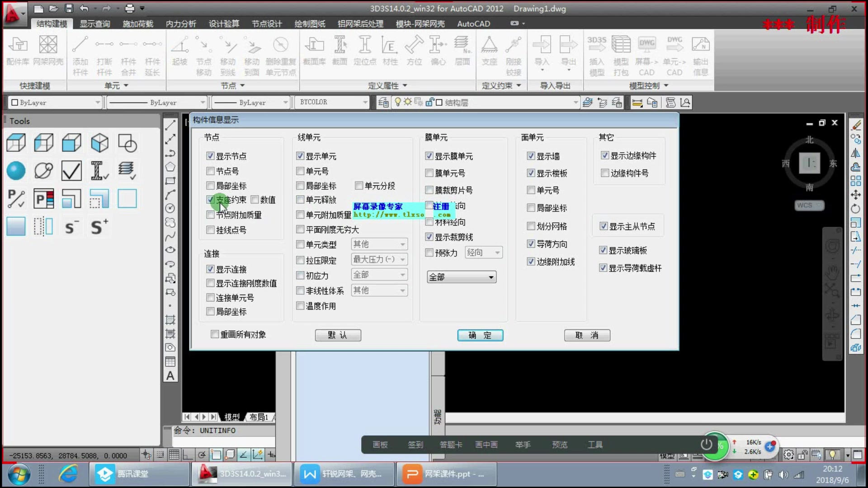Image resolution: width=868 pixels, height=488 pixels.
Task: Open the 网架网壳 modeling tool
Action: point(48,52)
